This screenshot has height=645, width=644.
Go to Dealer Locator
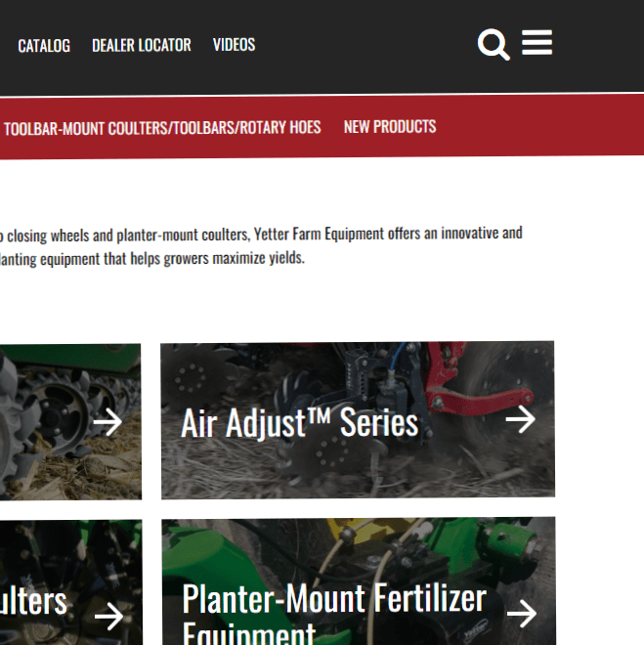point(142,45)
